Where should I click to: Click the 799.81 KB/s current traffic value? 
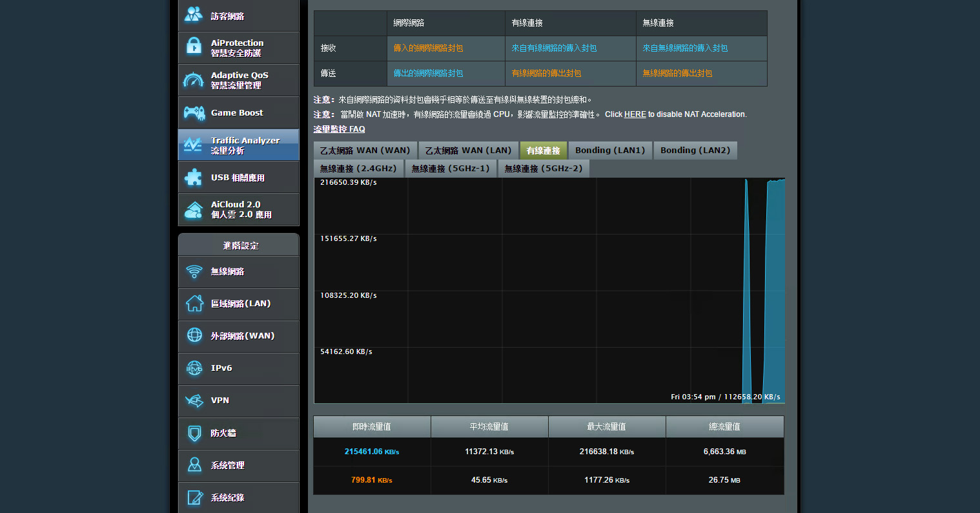pyautogui.click(x=372, y=480)
